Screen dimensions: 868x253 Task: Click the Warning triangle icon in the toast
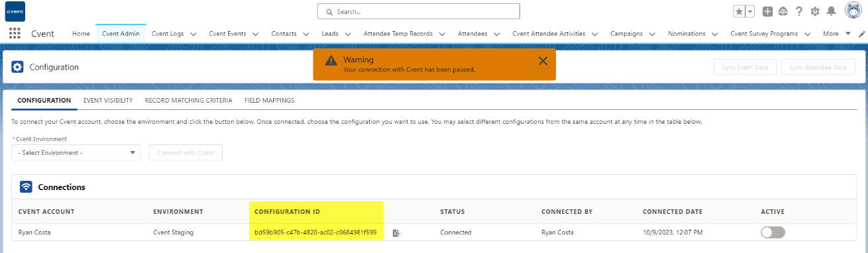click(x=331, y=60)
